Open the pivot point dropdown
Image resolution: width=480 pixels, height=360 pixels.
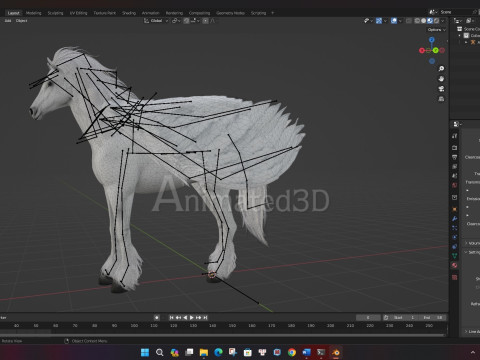[x=176, y=21]
